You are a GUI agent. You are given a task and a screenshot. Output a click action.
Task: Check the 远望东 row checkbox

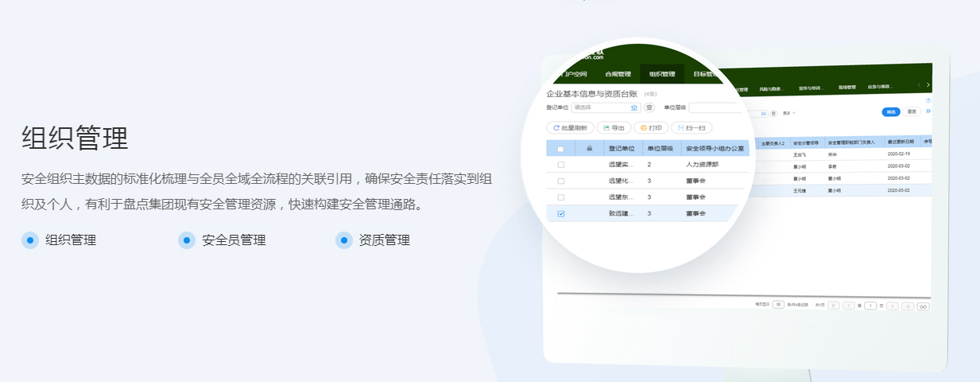click(x=561, y=197)
